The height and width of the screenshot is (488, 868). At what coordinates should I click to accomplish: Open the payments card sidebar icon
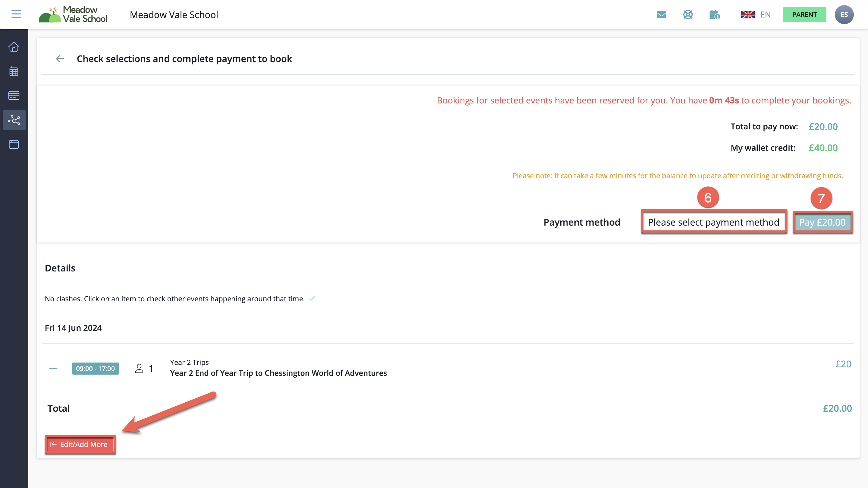coord(14,95)
